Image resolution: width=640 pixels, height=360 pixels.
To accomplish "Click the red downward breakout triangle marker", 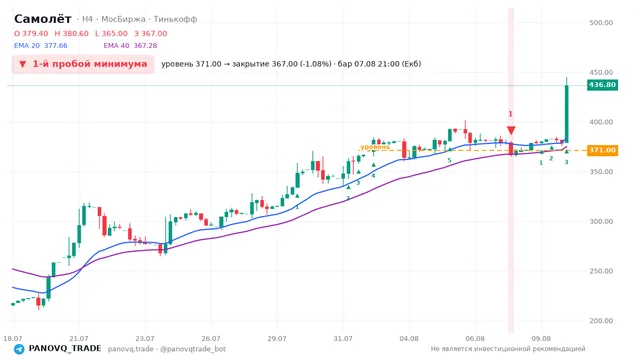I will (x=511, y=131).
